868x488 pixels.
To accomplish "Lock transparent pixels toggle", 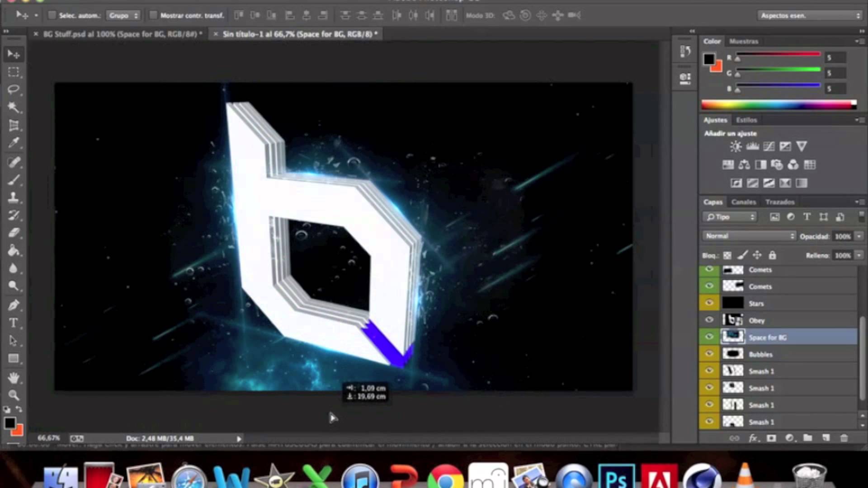I will 727,255.
